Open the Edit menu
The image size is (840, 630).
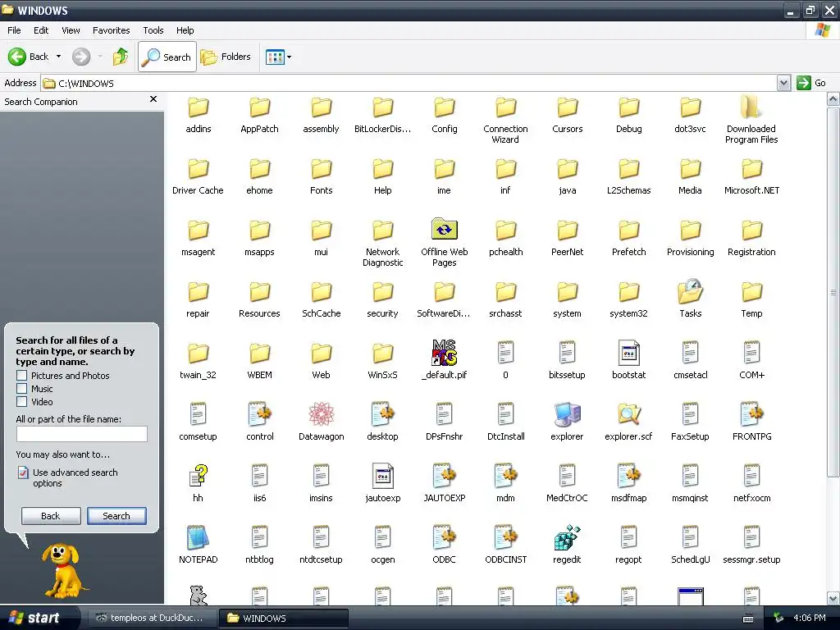pyautogui.click(x=41, y=30)
